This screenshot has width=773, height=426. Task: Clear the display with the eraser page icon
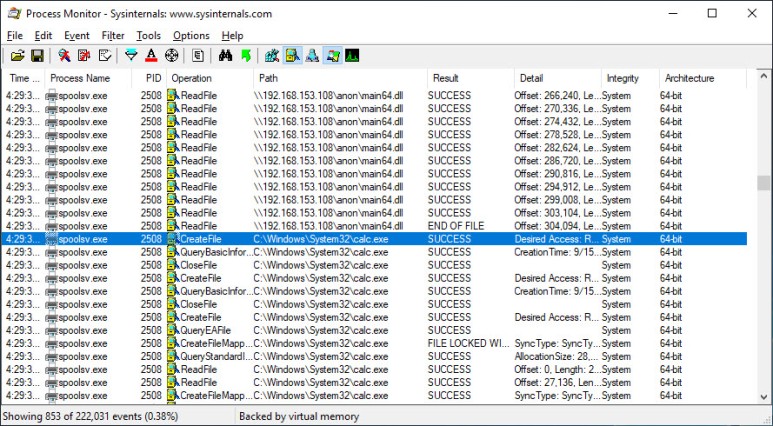(x=105, y=56)
